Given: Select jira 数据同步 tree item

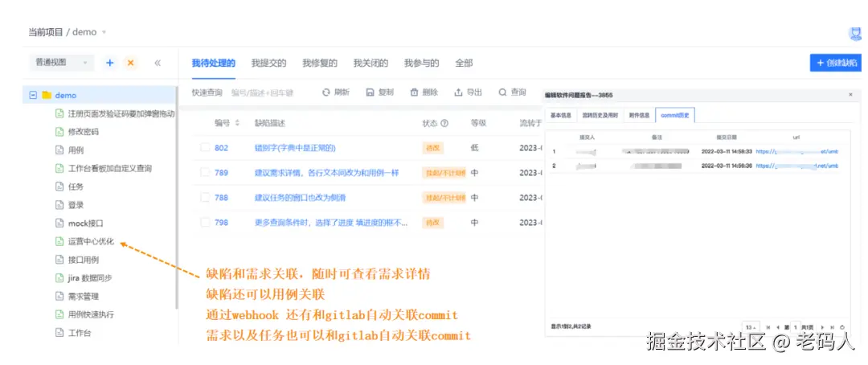Looking at the screenshot, I should pyautogui.click(x=90, y=278).
